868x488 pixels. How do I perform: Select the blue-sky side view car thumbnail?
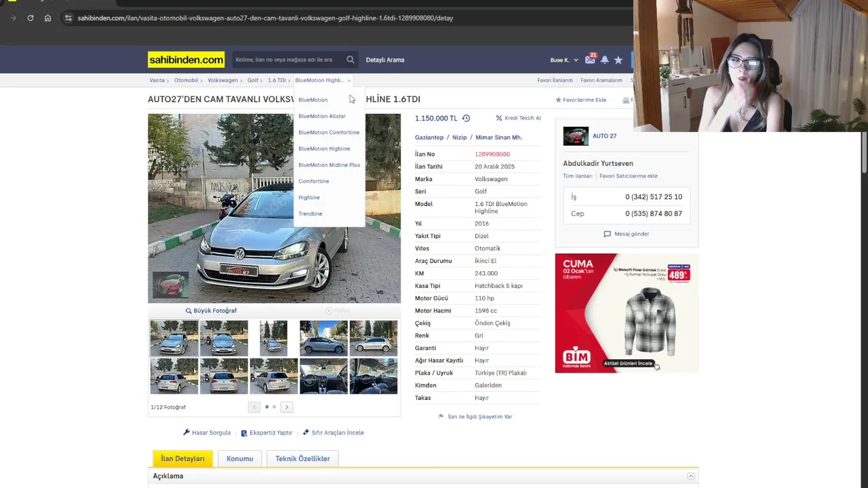click(x=323, y=338)
